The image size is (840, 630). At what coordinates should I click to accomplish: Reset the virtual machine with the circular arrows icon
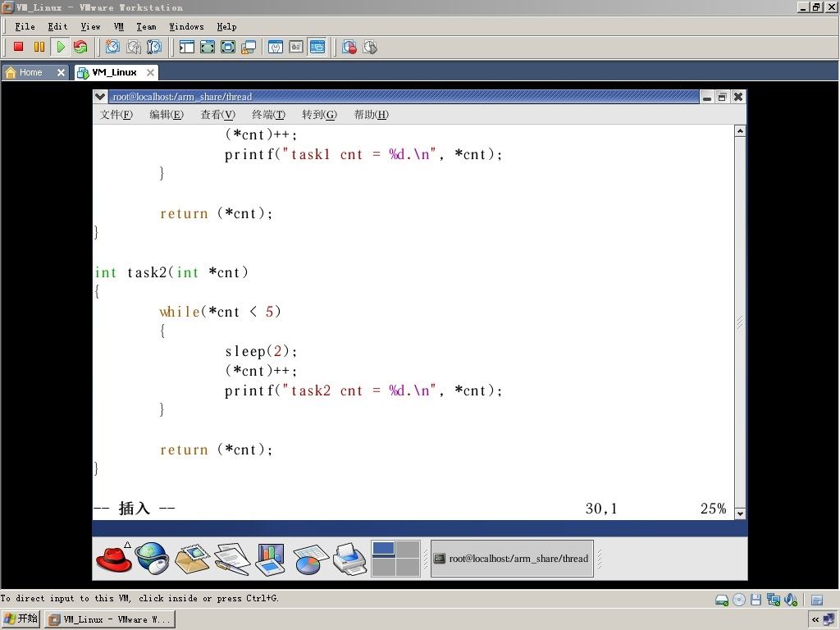80,47
